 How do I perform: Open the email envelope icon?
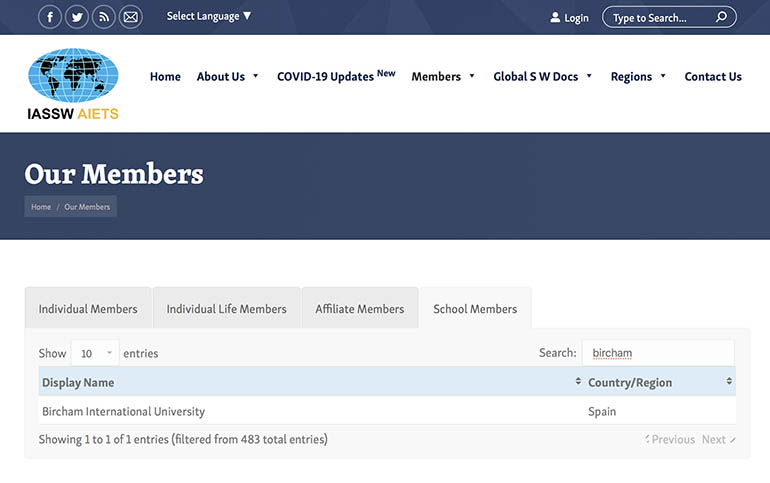coord(131,17)
